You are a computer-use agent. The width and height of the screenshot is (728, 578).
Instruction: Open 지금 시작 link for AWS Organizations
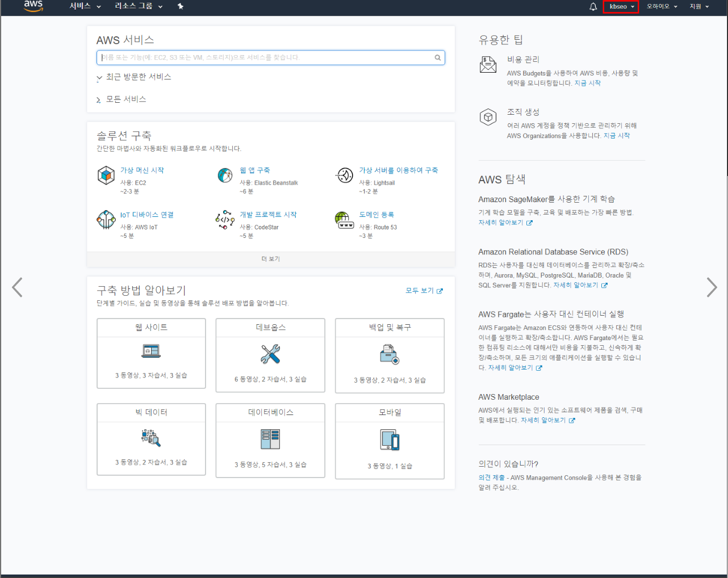[x=616, y=136]
